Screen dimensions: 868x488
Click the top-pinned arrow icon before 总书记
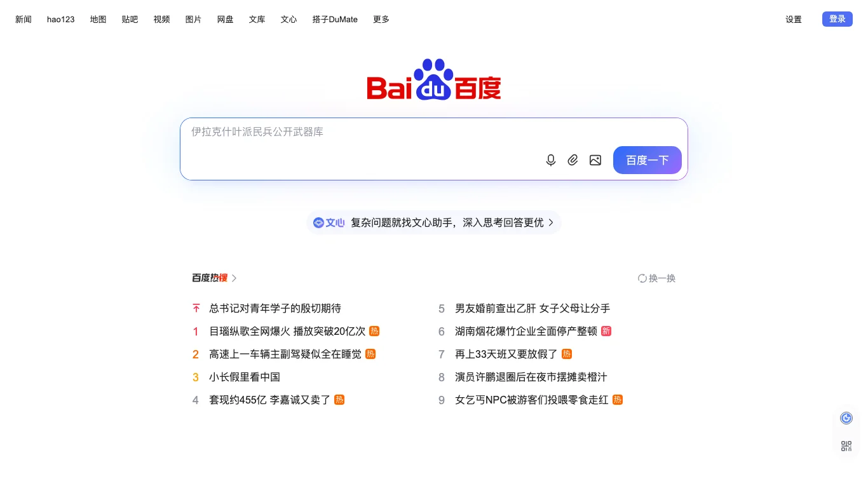coord(196,308)
